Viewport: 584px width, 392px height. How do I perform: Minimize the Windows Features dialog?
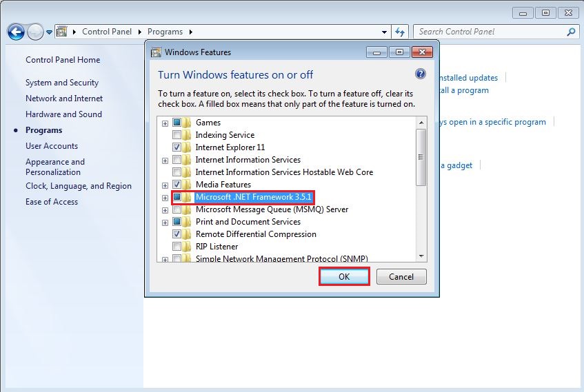[x=376, y=52]
